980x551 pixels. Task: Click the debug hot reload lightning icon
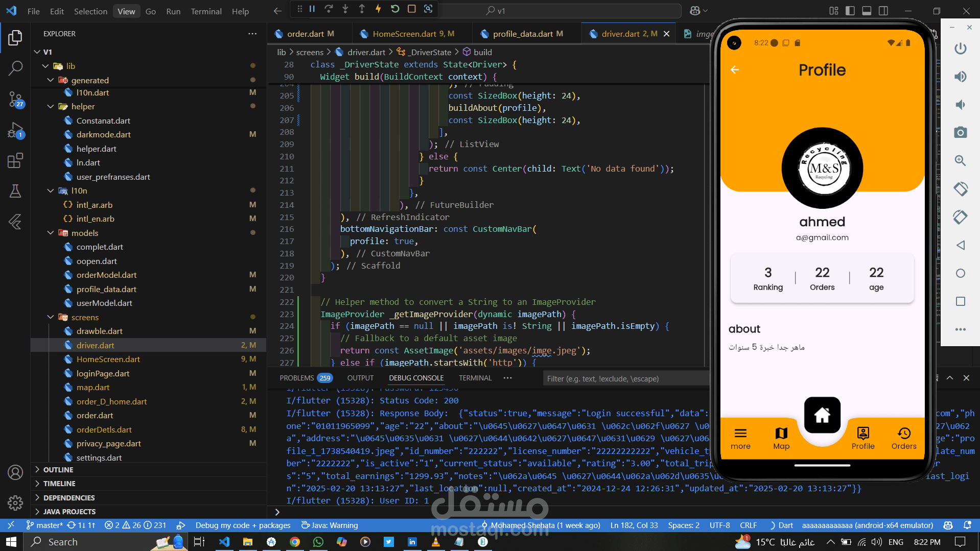pos(378,9)
